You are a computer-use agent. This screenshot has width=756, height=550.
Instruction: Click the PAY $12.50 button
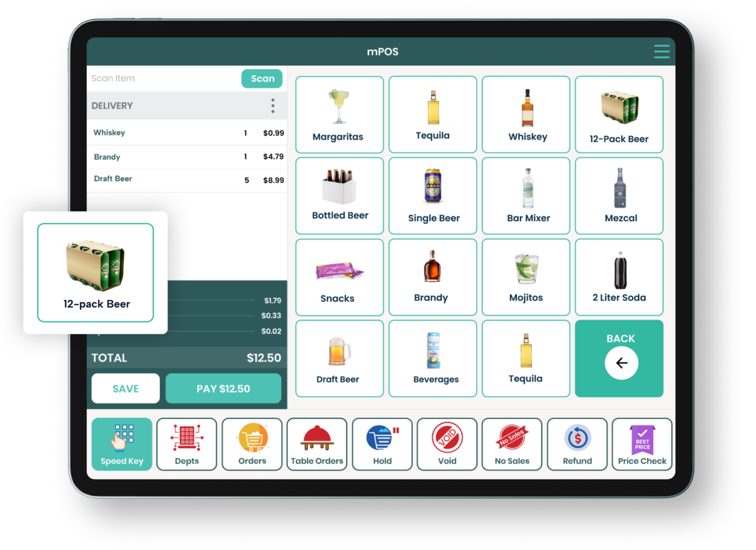click(x=223, y=388)
